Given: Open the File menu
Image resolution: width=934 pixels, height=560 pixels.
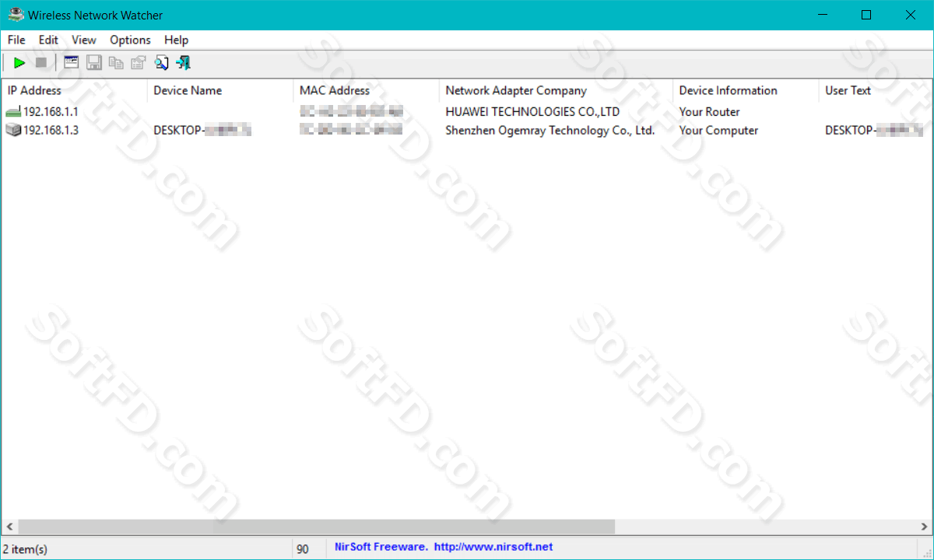Looking at the screenshot, I should pos(16,40).
